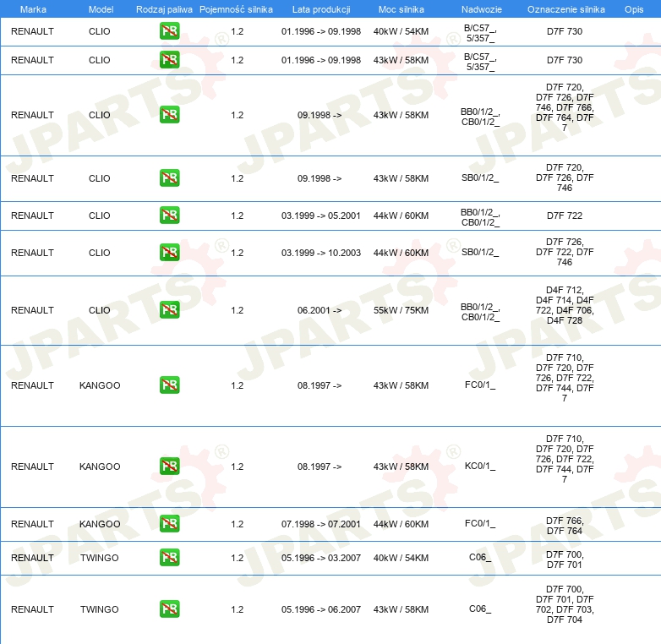Click RENAULT in the D7F 722 CLIO row
Viewport: 661px width, 644px height.
coord(32,216)
